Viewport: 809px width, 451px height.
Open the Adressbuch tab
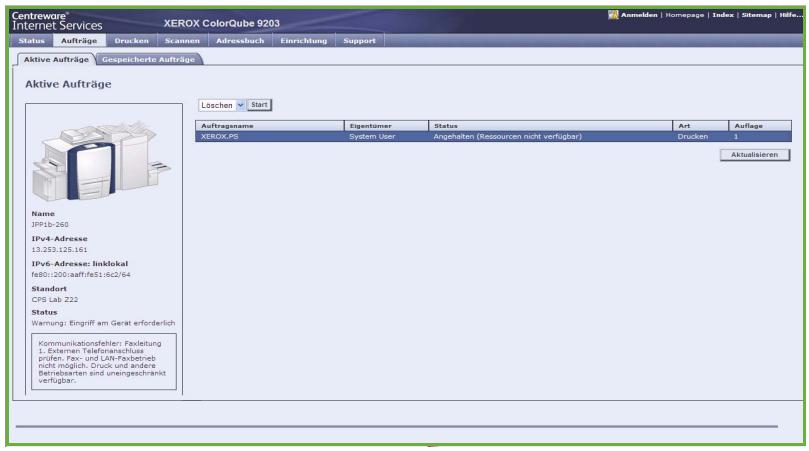240,40
